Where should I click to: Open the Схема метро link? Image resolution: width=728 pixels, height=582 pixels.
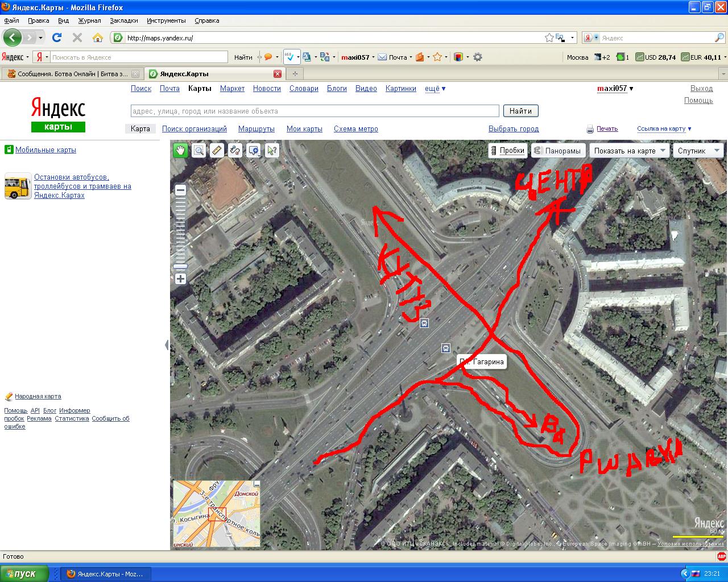[x=356, y=129]
